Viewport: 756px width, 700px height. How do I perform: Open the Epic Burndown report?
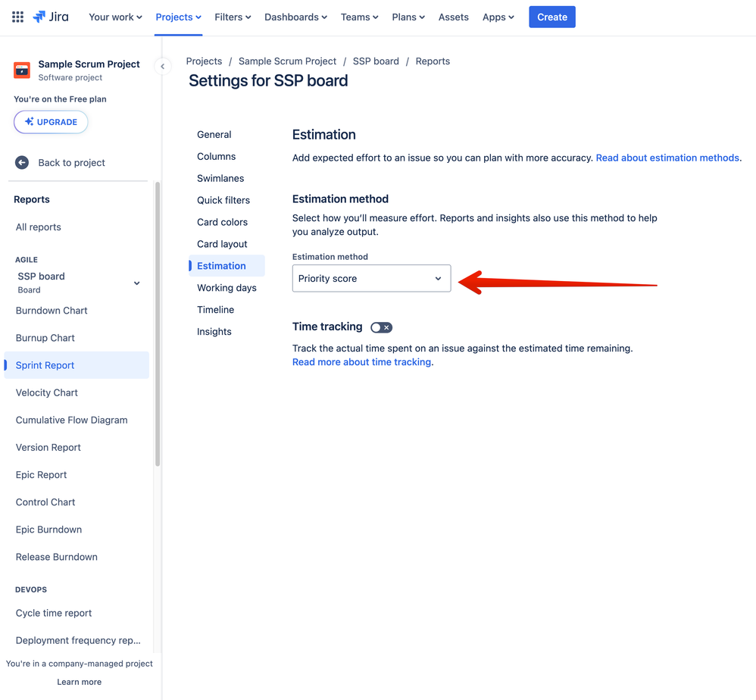[48, 530]
